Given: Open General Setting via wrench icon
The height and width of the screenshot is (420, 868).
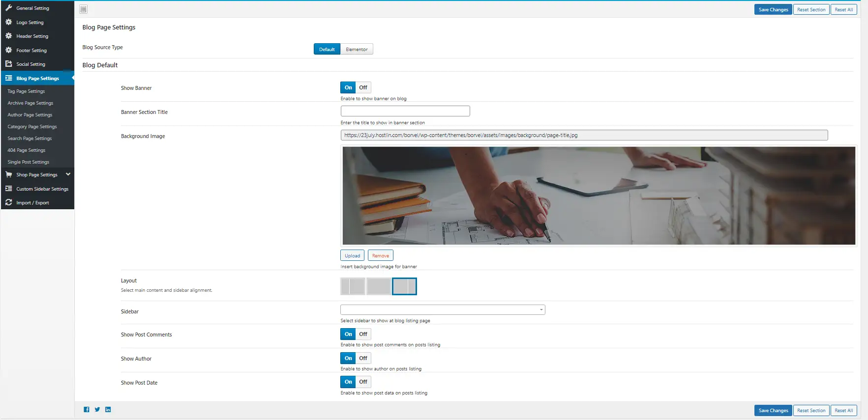Looking at the screenshot, I should (x=9, y=8).
